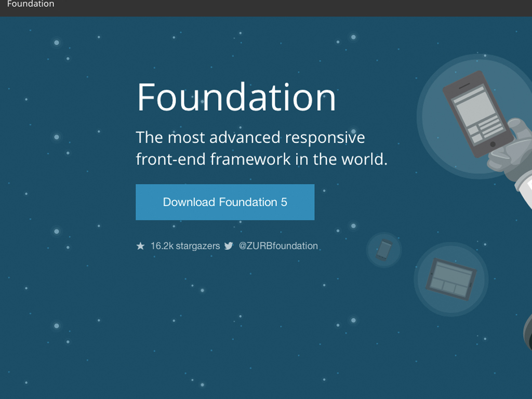Screen dimensions: 532x399
Task: Open the @ZURBfoundation Twitter link
Action: tap(278, 246)
